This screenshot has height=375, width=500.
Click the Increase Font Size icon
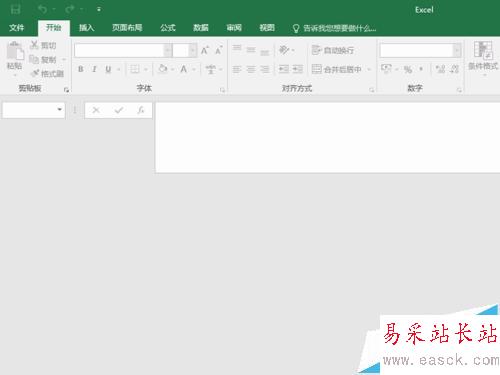pos(205,50)
